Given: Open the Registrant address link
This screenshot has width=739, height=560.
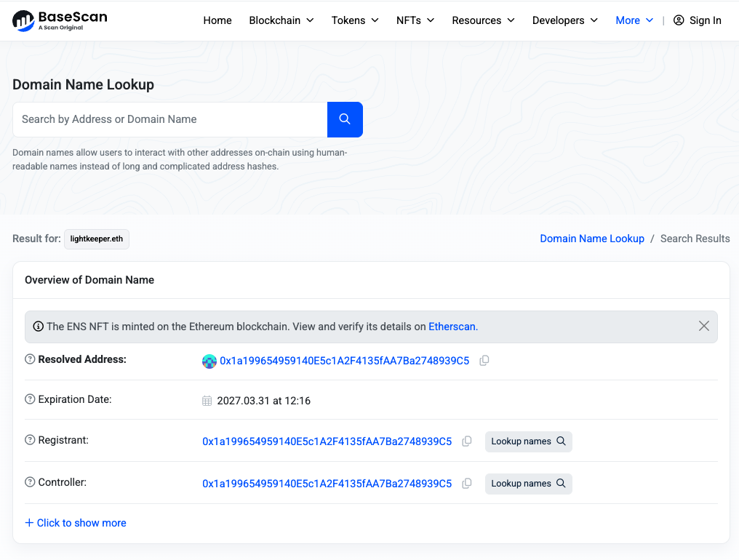Looking at the screenshot, I should click(x=327, y=441).
